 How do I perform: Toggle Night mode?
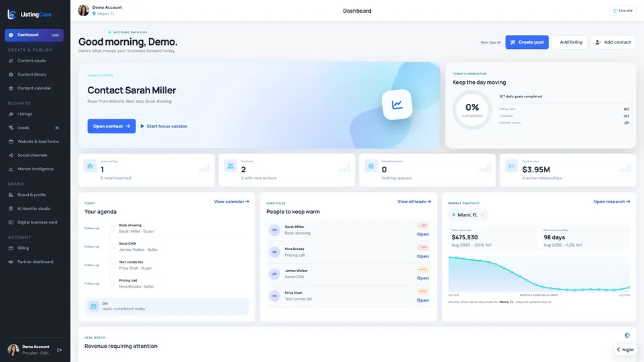click(x=625, y=350)
